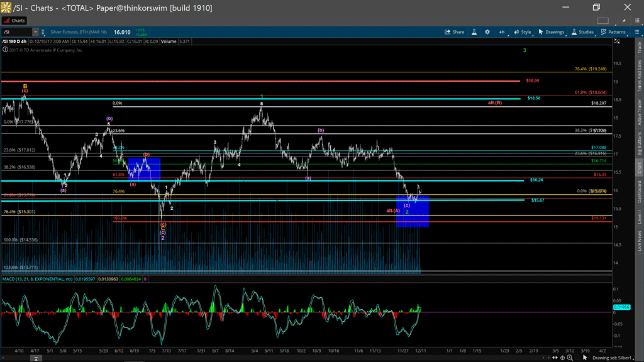Open chart settings gear icon
Viewport: 644px width, 362px height.
(487, 32)
